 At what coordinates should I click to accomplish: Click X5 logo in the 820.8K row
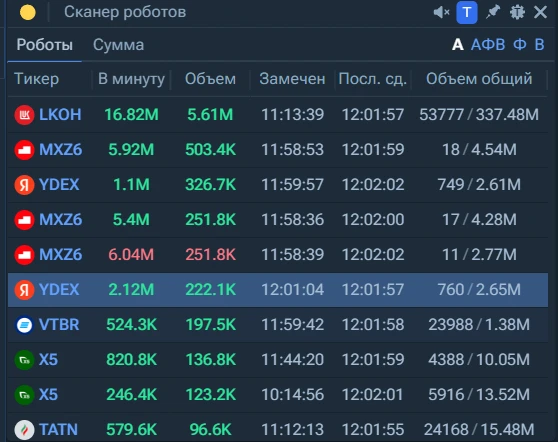click(x=24, y=360)
